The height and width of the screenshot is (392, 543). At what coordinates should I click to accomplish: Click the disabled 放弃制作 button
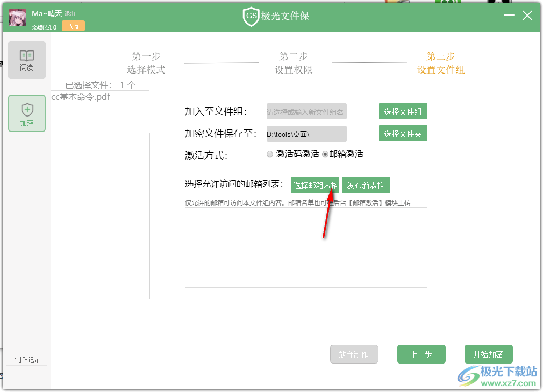[x=354, y=354]
